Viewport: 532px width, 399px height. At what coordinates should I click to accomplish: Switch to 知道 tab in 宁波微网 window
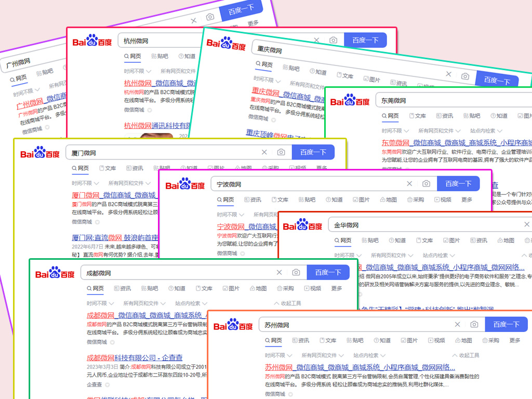pyautogui.click(x=334, y=200)
